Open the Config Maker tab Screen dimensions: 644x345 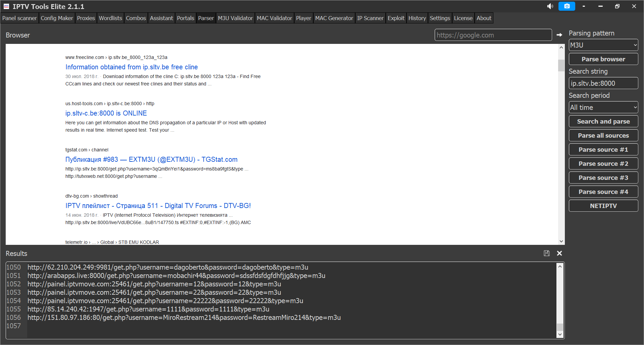tap(57, 18)
